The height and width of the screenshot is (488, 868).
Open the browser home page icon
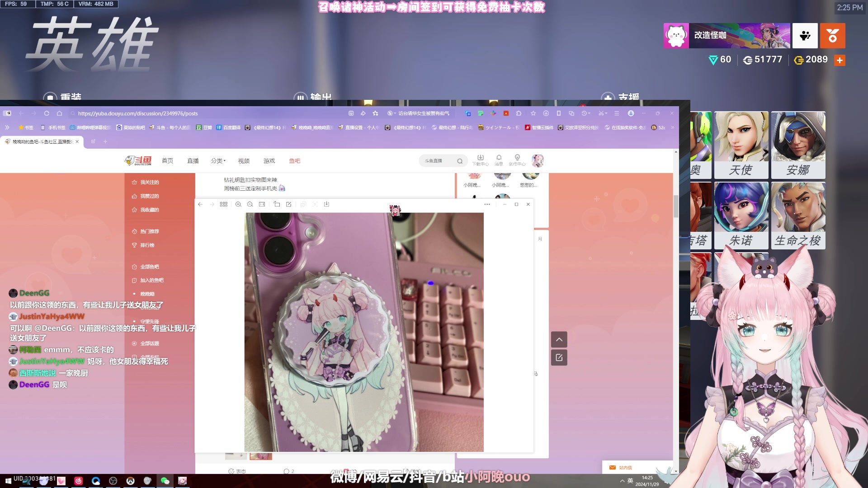tap(59, 113)
